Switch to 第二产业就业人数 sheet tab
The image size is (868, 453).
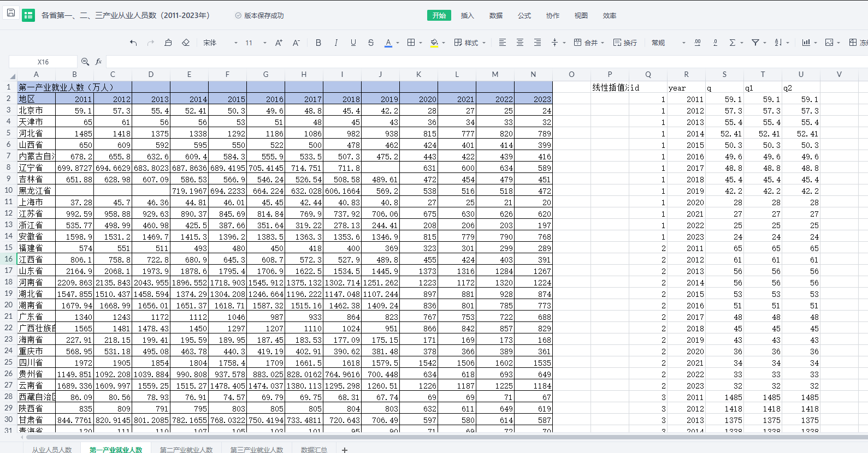186,449
